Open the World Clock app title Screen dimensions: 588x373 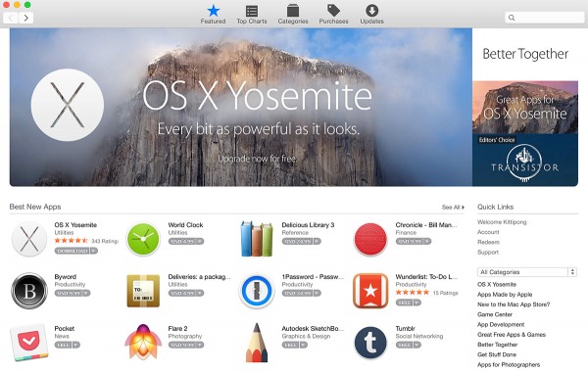185,225
